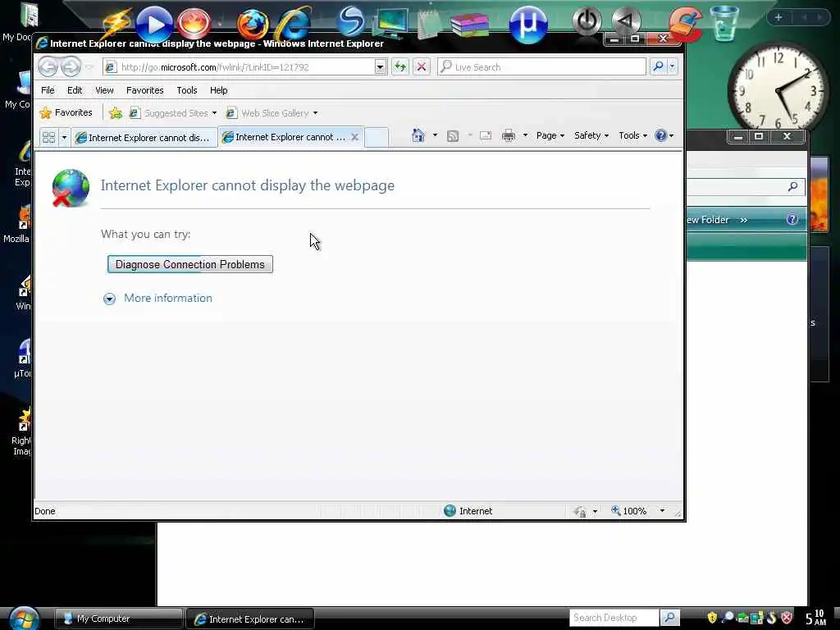The width and height of the screenshot is (840, 630).
Task: Open Suggested Sites dropdown
Action: (x=174, y=113)
